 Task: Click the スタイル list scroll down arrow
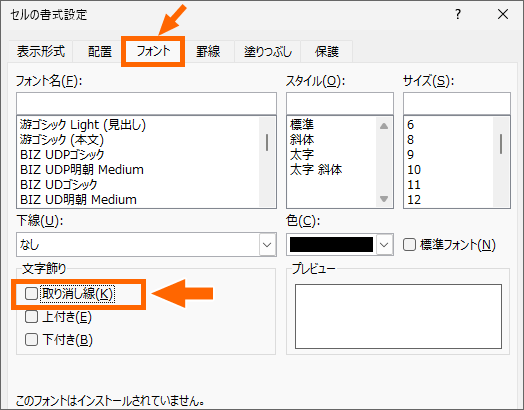click(x=384, y=199)
